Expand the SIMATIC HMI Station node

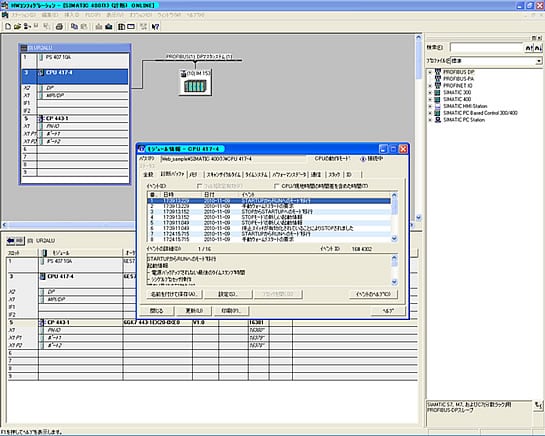[x=430, y=106]
